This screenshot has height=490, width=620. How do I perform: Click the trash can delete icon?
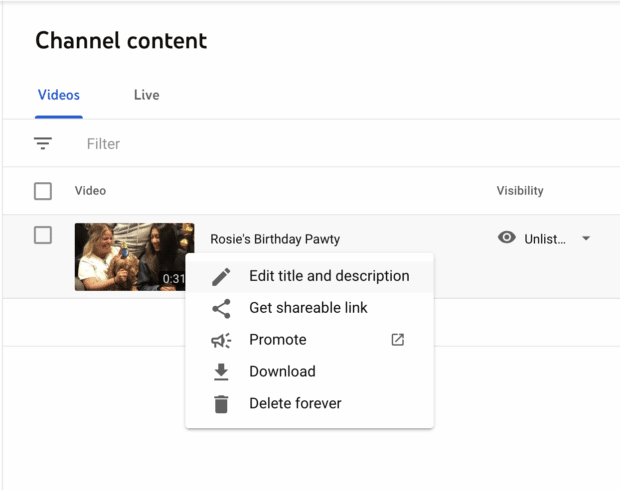[221, 404]
